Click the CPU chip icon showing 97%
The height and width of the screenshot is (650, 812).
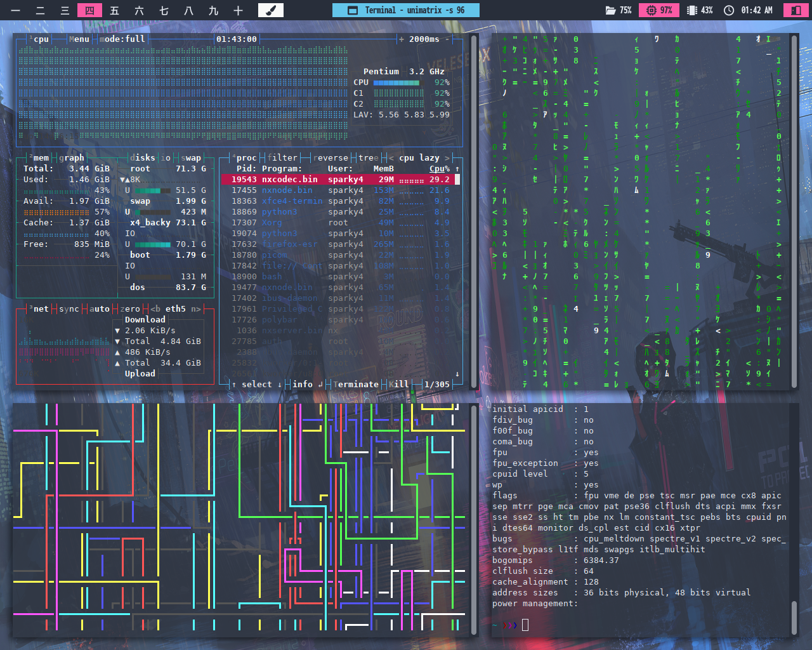coord(651,10)
